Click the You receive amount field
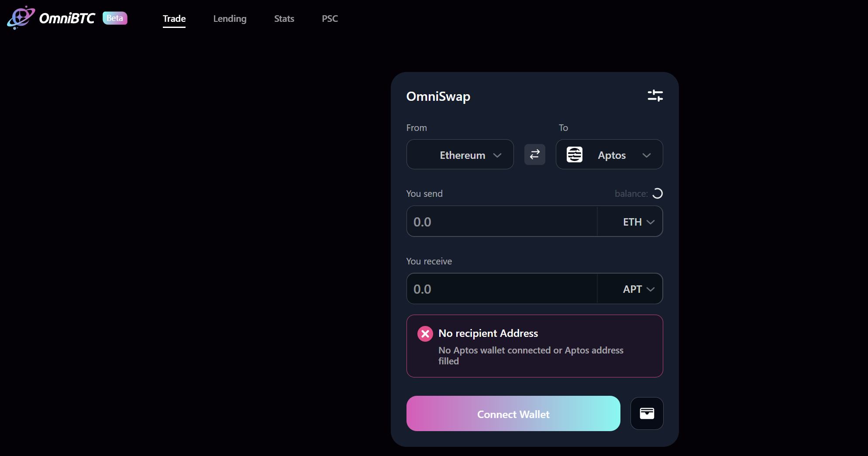 [x=502, y=289]
